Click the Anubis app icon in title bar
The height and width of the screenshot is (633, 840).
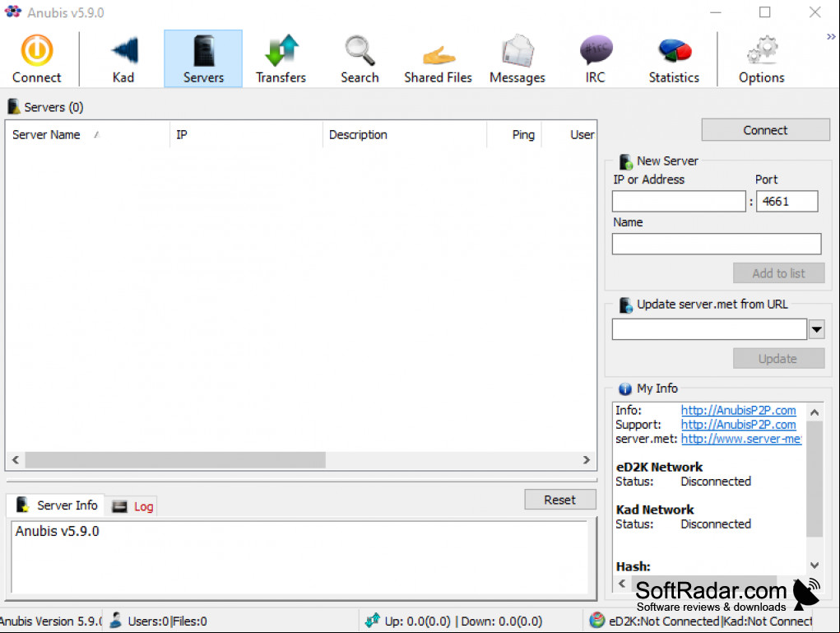coord(12,12)
